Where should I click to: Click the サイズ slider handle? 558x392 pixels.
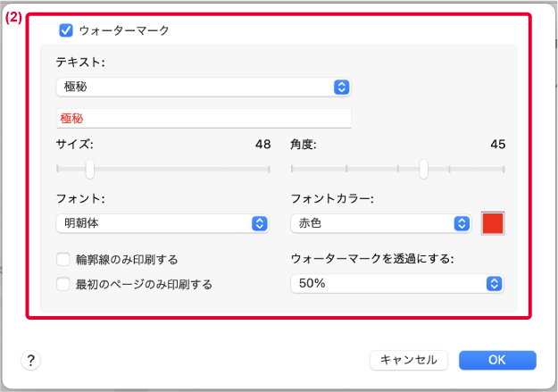(90, 169)
